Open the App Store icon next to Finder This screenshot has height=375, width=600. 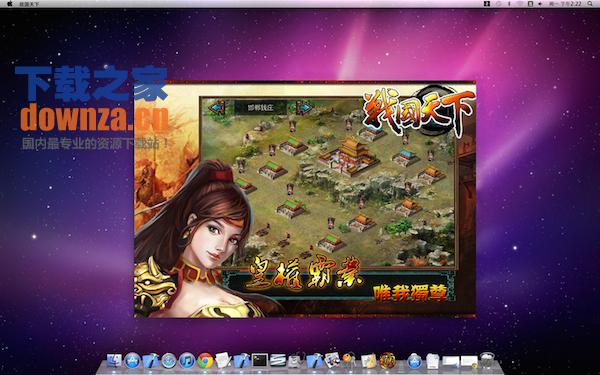tap(132, 360)
